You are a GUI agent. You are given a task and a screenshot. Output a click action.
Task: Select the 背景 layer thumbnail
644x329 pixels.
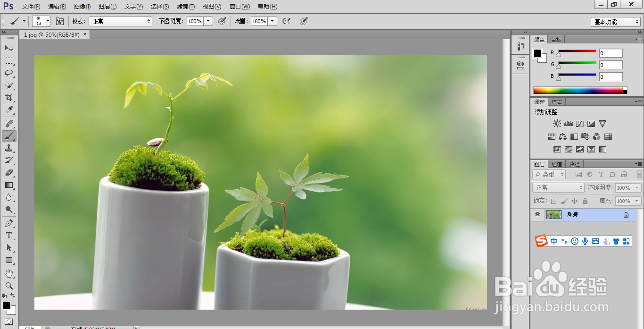coord(553,214)
